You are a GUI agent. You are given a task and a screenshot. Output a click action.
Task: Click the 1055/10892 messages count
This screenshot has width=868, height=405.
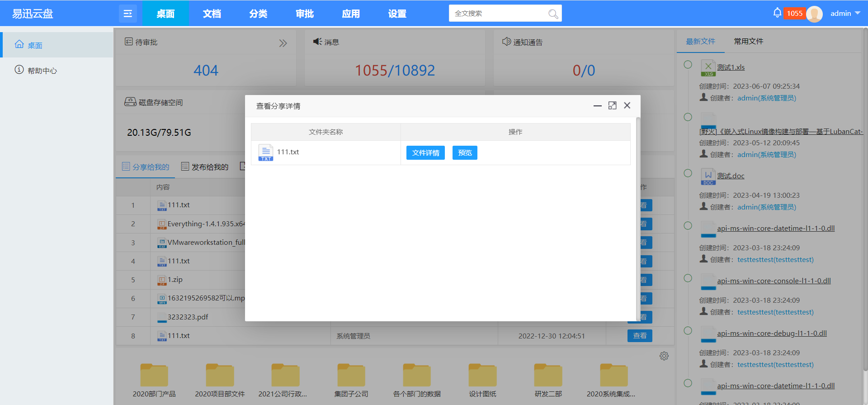395,71
